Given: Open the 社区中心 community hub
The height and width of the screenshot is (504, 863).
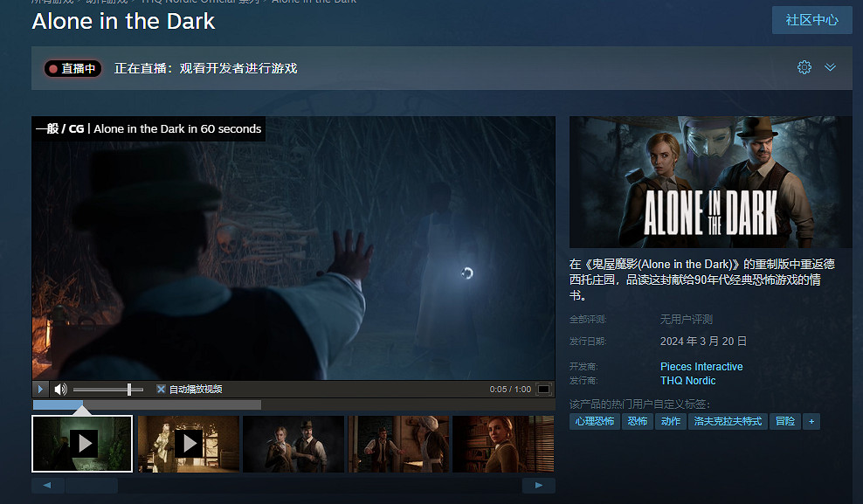Looking at the screenshot, I should pyautogui.click(x=811, y=20).
